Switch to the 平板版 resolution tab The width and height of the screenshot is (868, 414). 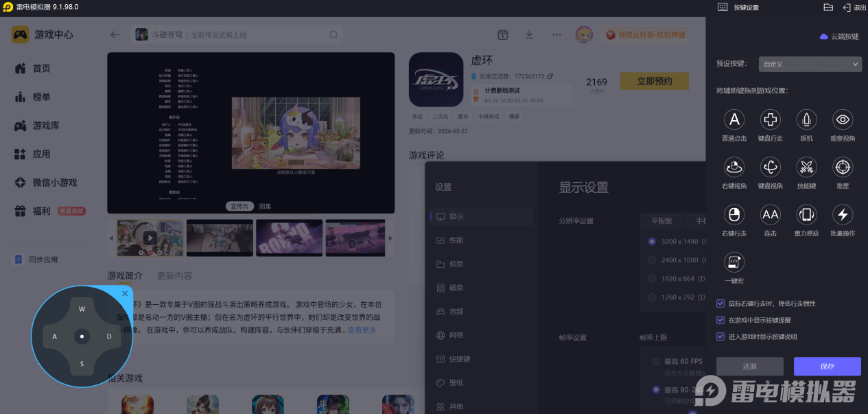pyautogui.click(x=663, y=221)
